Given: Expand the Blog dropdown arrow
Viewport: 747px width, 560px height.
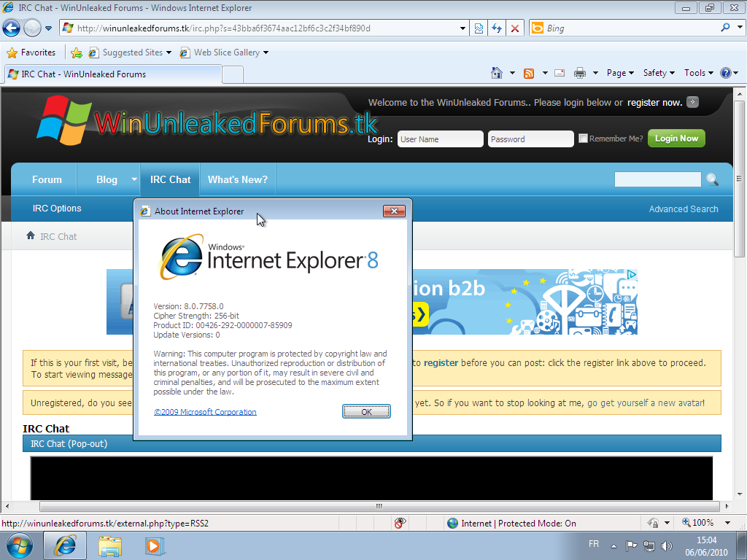Looking at the screenshot, I should click(x=134, y=179).
